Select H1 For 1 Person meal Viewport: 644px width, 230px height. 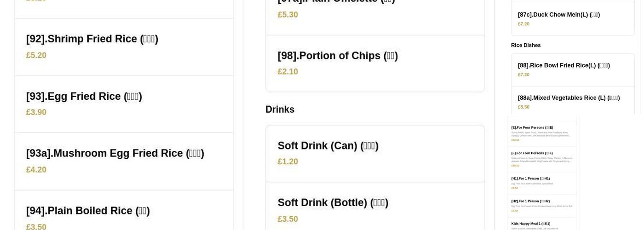click(530, 178)
